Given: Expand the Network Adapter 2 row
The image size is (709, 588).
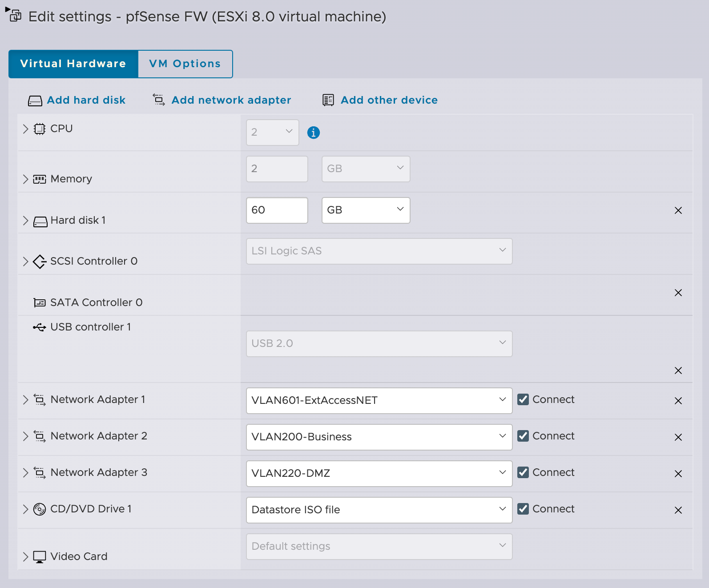Looking at the screenshot, I should pyautogui.click(x=25, y=436).
